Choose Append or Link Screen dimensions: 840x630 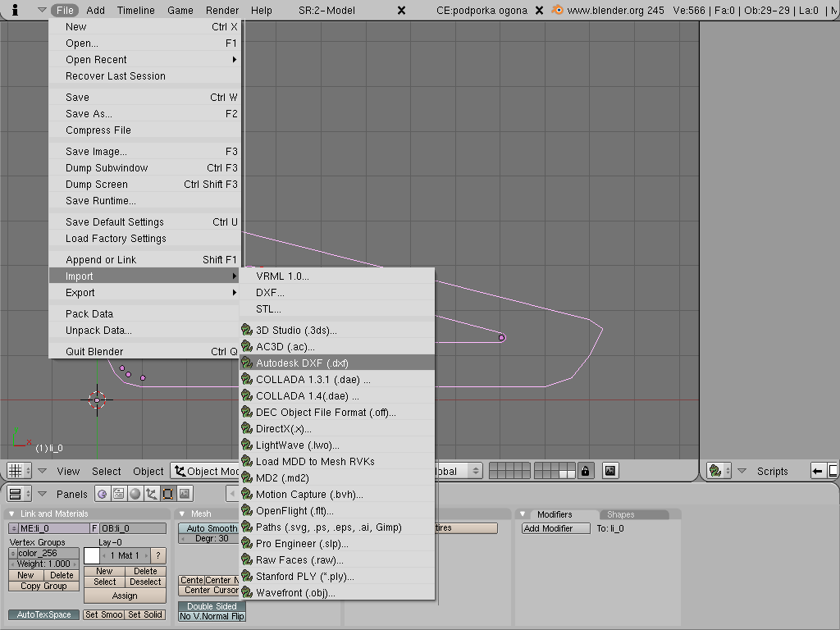point(144,260)
